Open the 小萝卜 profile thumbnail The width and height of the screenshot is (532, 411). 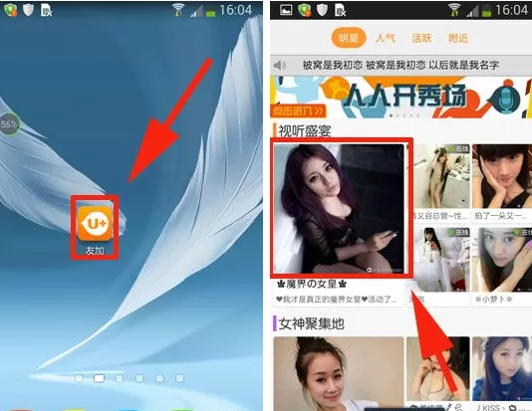click(502, 260)
